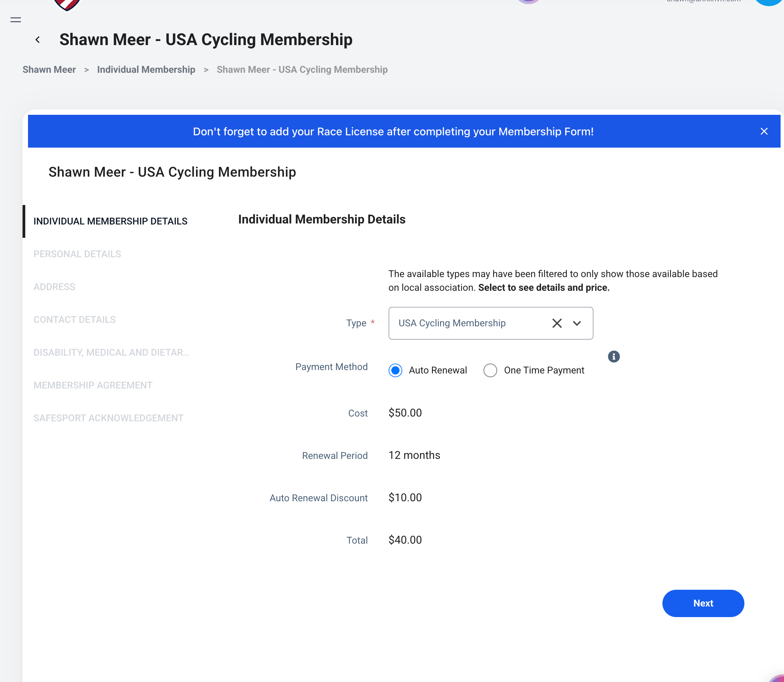Dismiss the Race License reminder banner
This screenshot has width=784, height=682.
[764, 131]
